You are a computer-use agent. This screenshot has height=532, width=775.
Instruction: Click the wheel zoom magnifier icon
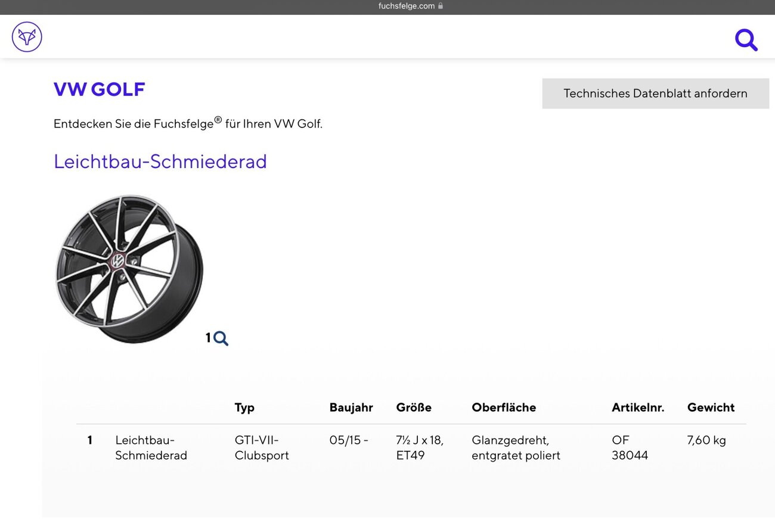[x=221, y=338]
